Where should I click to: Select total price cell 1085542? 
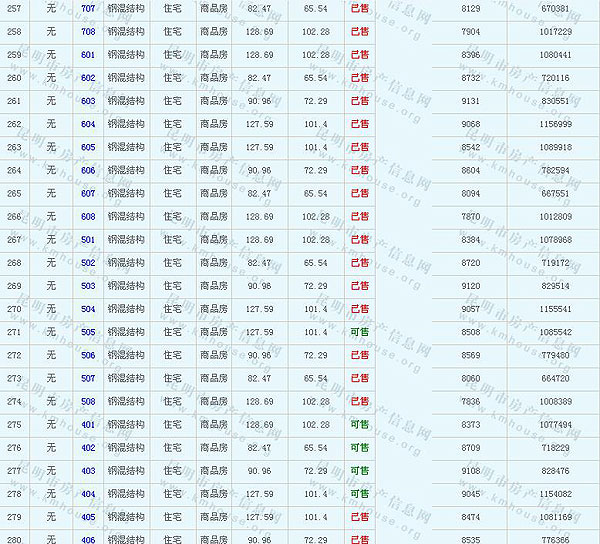coord(555,332)
